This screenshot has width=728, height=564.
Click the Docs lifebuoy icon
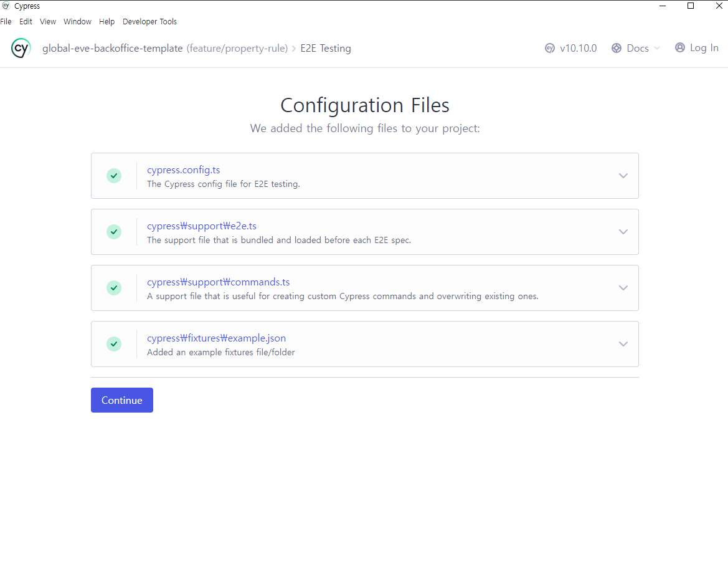616,49
